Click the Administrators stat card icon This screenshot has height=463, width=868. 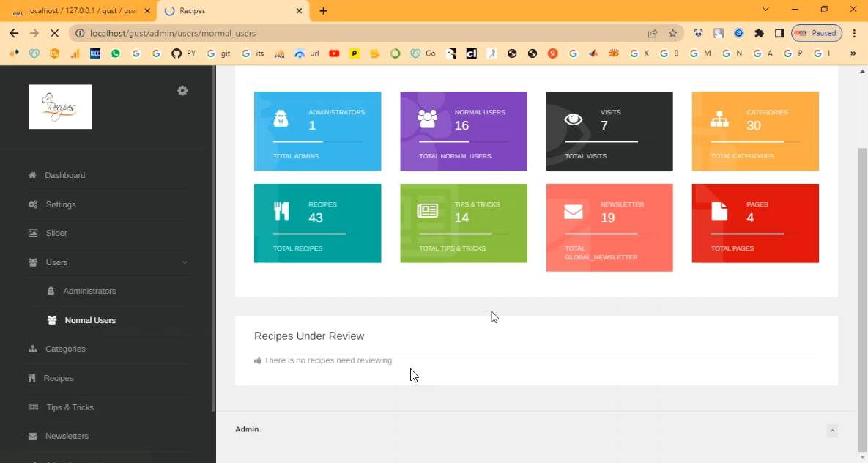click(x=281, y=119)
